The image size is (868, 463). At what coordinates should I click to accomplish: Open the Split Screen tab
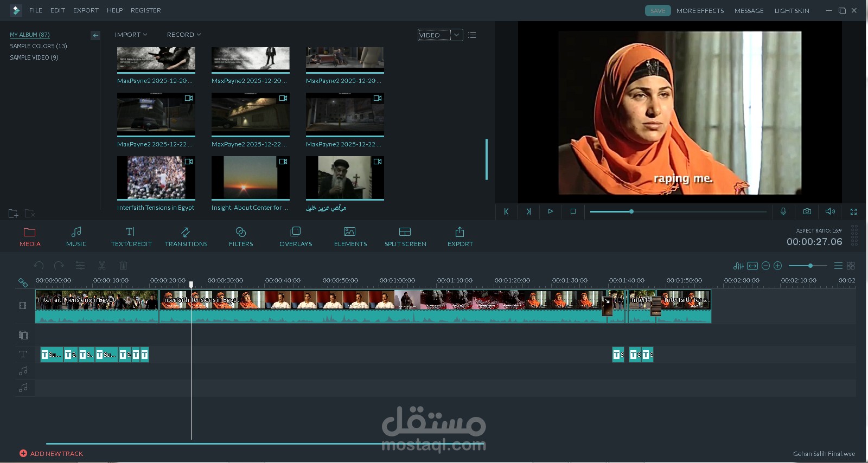[405, 237]
